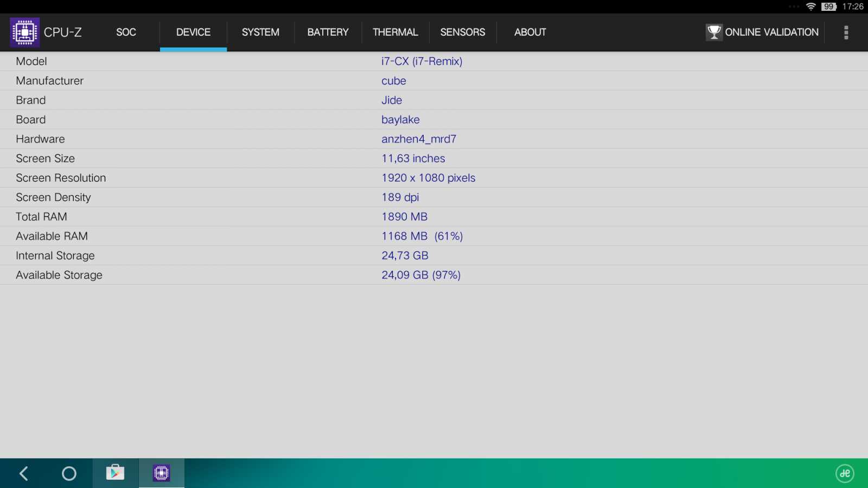Click the Wi-Fi status icon

(811, 7)
